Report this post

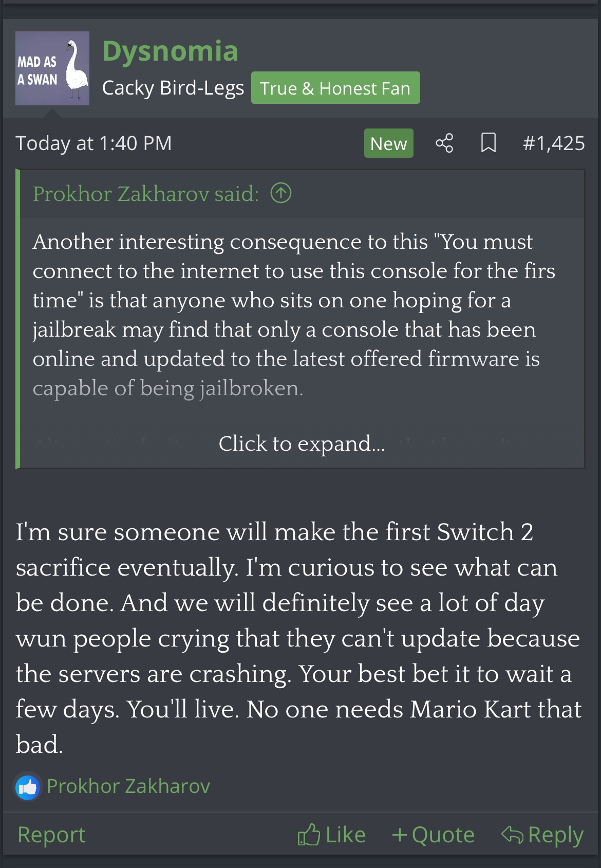click(51, 835)
